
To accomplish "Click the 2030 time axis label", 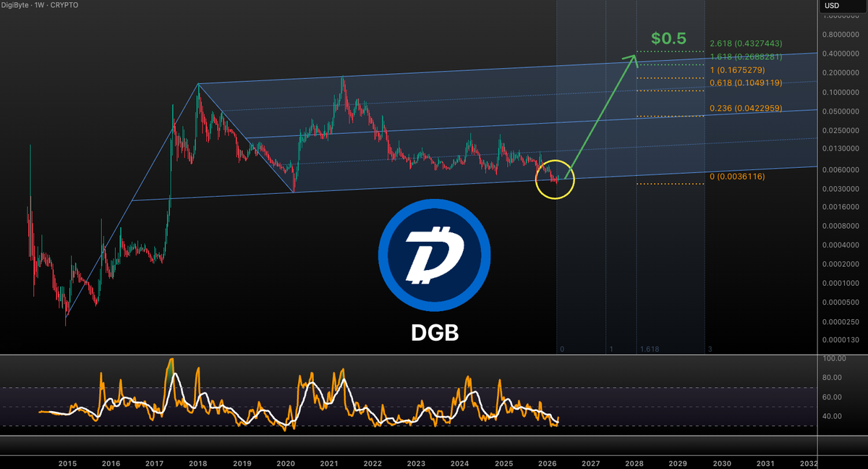I will 722,462.
